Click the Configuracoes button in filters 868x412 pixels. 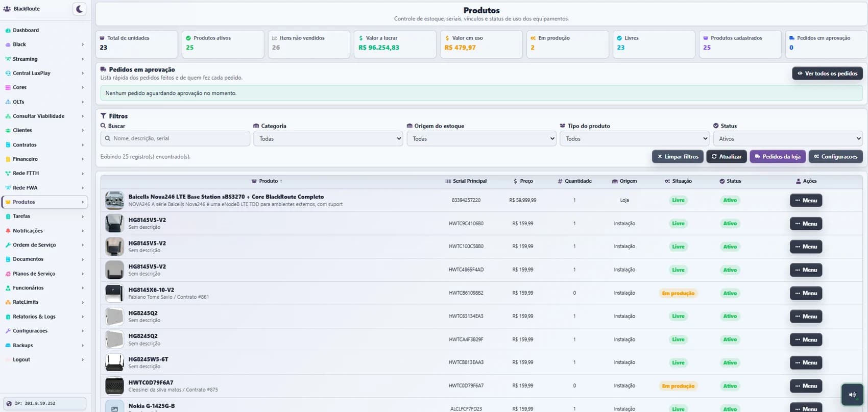pos(836,157)
